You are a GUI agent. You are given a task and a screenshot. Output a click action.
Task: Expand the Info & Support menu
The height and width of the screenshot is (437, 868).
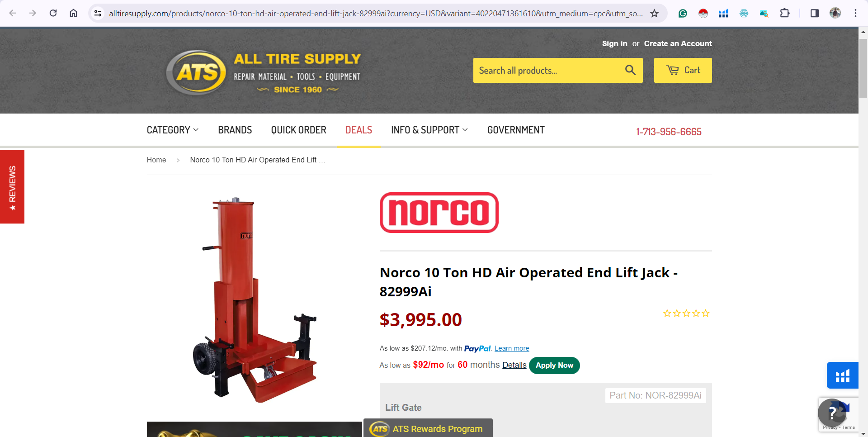(429, 130)
